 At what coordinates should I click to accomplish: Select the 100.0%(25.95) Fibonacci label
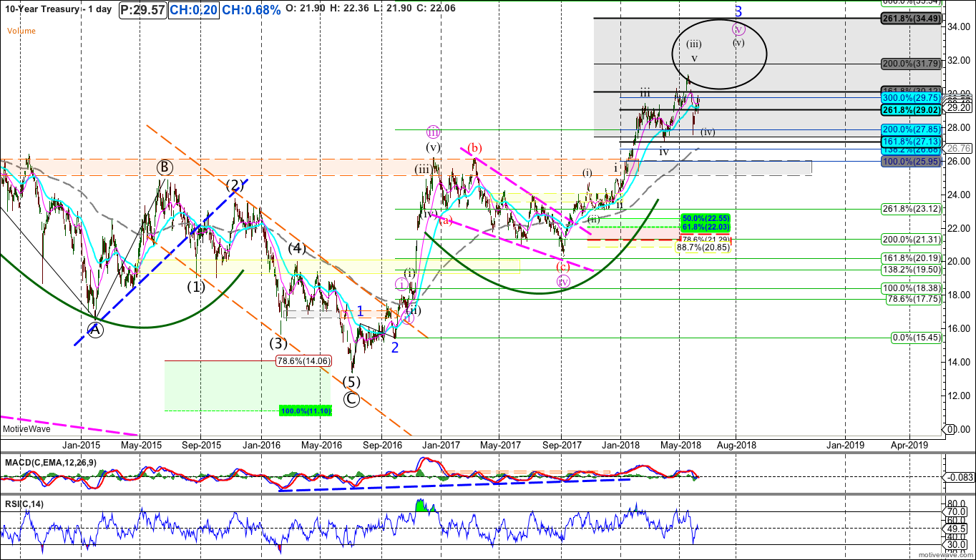(913, 162)
